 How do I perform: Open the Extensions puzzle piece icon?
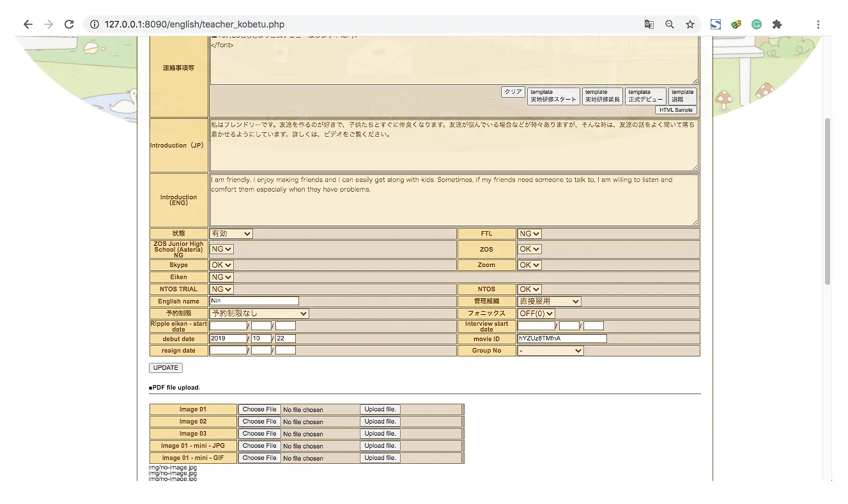tap(776, 24)
